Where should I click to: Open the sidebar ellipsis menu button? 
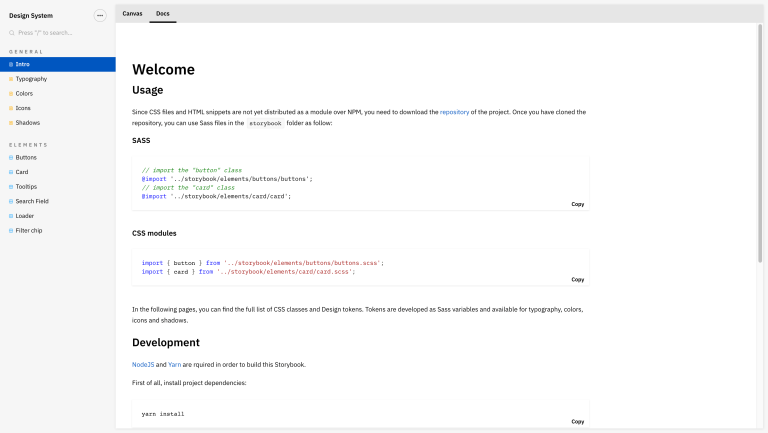(x=99, y=15)
